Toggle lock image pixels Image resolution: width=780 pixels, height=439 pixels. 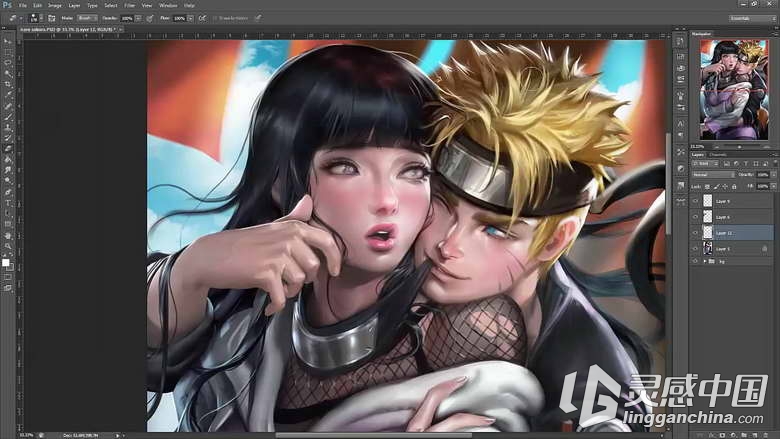tap(716, 186)
